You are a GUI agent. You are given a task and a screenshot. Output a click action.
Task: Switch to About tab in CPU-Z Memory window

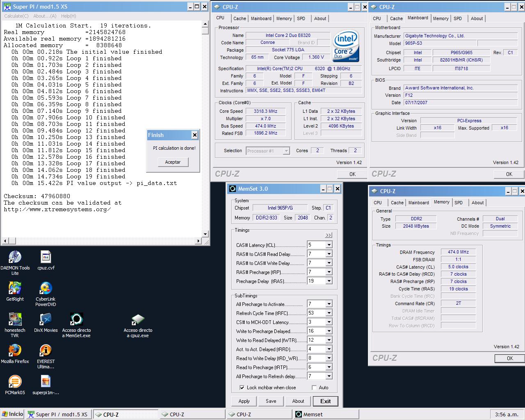[477, 203]
